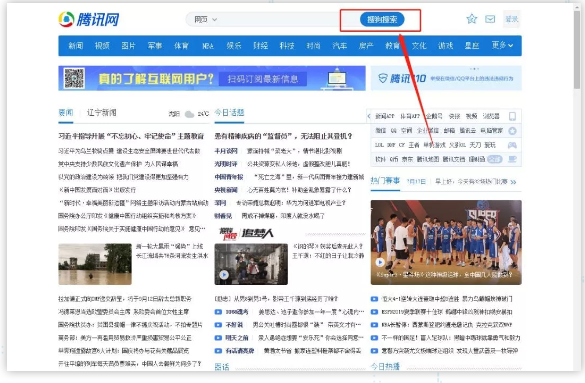The width and height of the screenshot is (585, 383).
Task: Select the 辽宁新闻 tab
Action: pos(101,113)
